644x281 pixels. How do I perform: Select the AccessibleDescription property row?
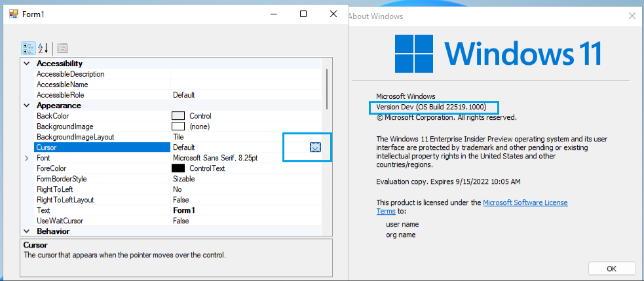point(178,75)
